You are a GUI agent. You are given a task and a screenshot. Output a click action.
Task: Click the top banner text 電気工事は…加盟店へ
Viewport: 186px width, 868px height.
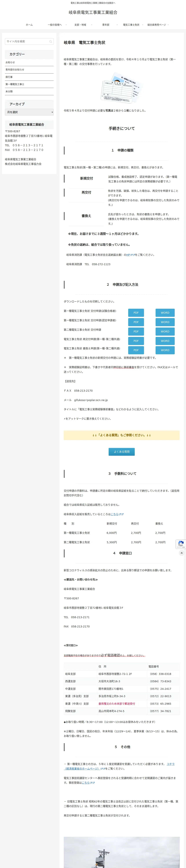point(93,3)
